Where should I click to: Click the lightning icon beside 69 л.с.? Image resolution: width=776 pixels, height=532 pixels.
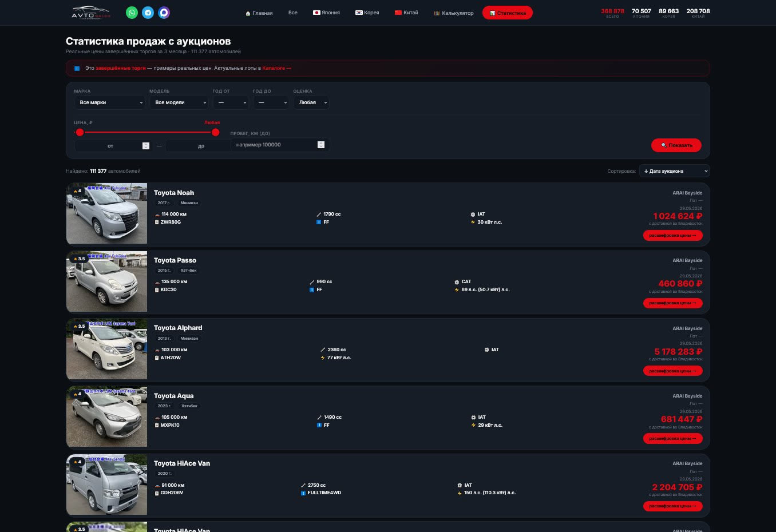pos(457,290)
